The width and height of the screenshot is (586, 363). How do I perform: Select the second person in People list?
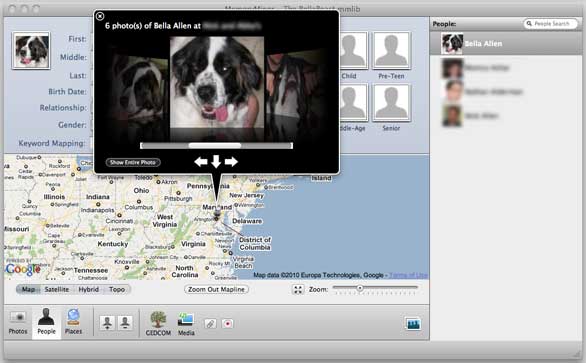tap(505, 68)
